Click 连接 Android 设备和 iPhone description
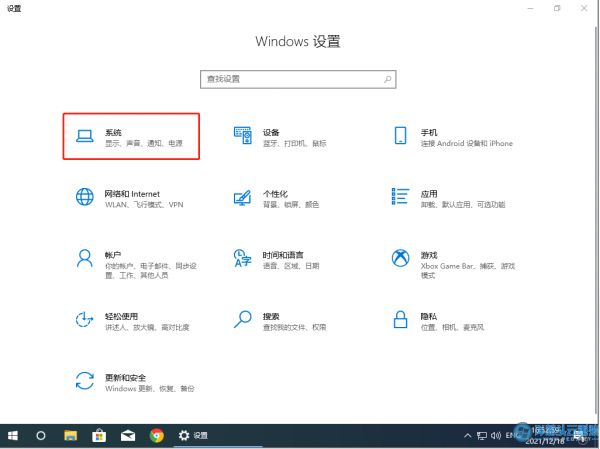This screenshot has height=449, width=600. (467, 144)
